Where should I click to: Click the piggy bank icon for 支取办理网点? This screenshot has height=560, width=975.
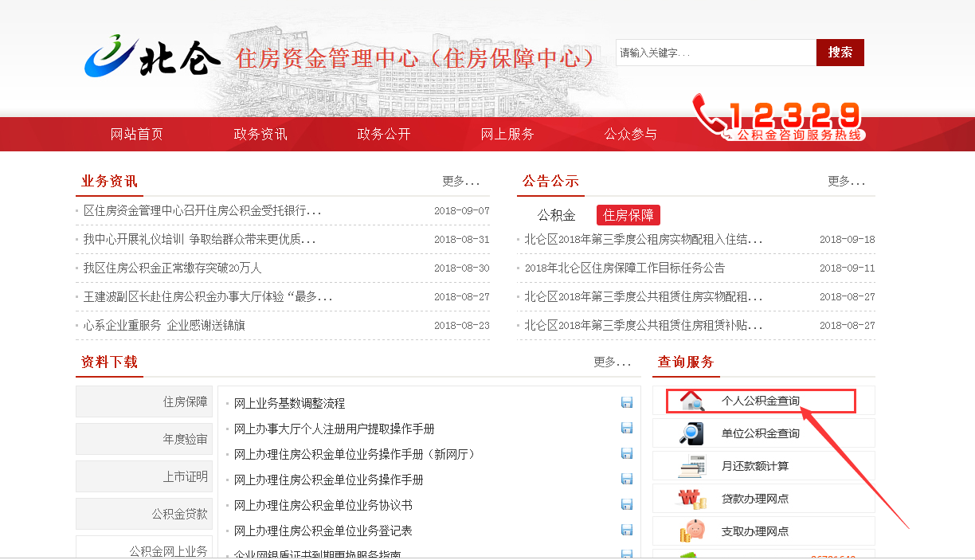tap(691, 531)
